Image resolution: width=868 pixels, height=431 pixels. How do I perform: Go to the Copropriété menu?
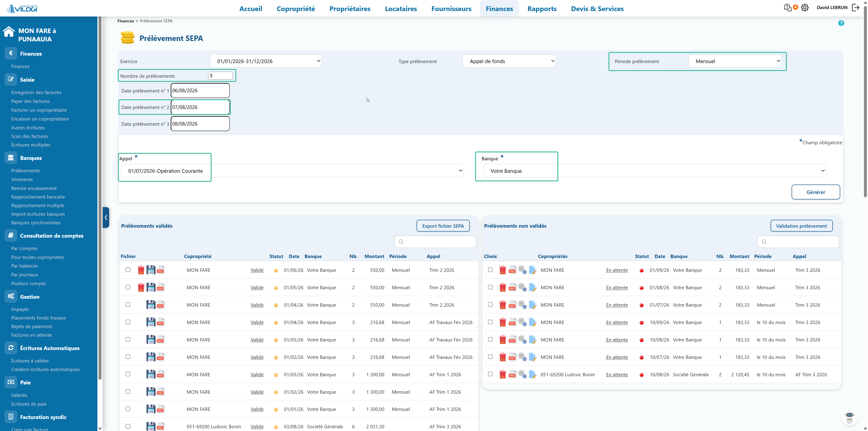pyautogui.click(x=295, y=9)
